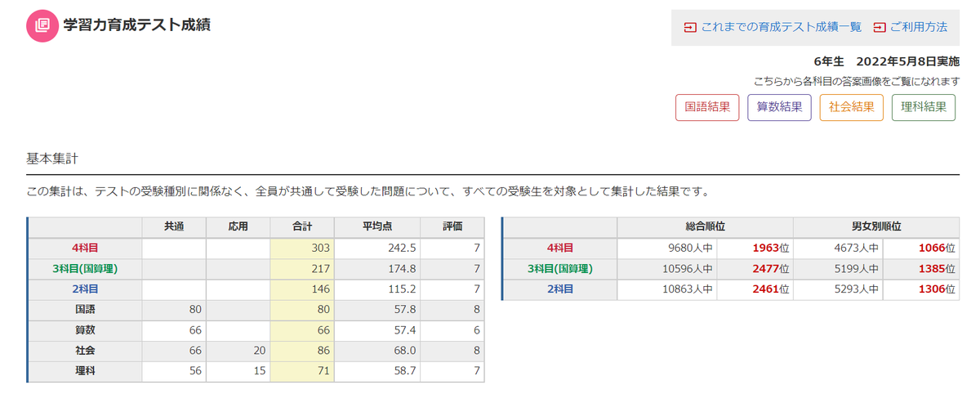The image size is (980, 403).
Task: Click the 平均点 column header
Action: (x=377, y=227)
